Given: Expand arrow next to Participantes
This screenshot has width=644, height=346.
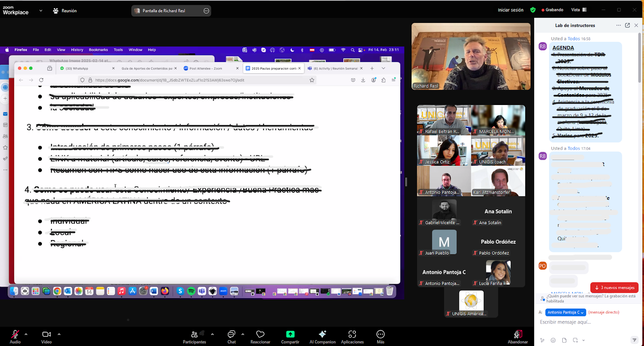Looking at the screenshot, I should click(x=212, y=334).
